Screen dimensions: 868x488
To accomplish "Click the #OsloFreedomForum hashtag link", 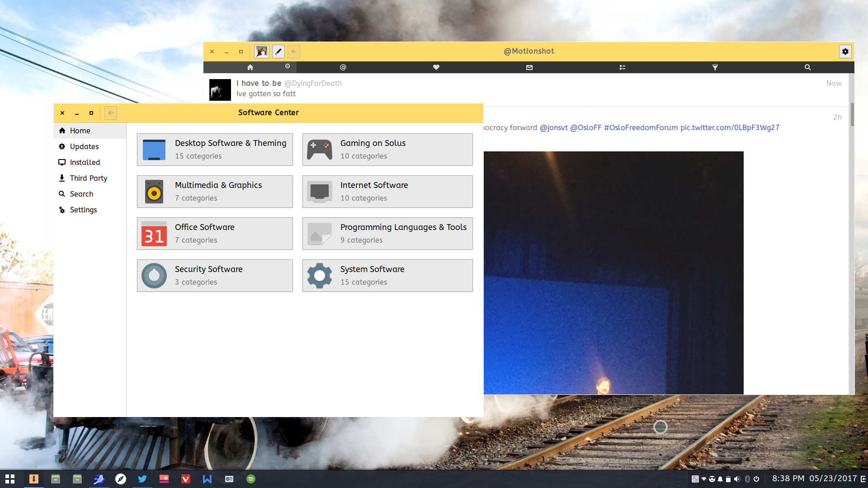I will [x=641, y=127].
